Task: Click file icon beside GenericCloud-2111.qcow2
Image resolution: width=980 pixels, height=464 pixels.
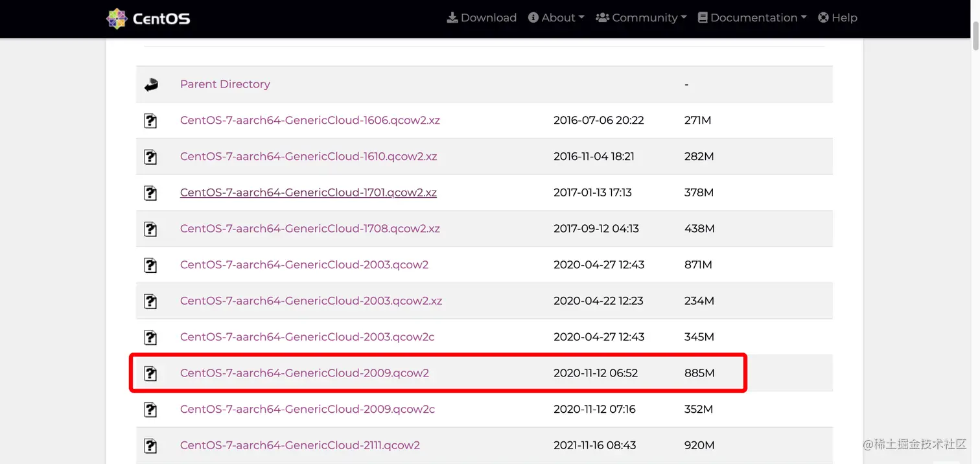Action: click(150, 446)
